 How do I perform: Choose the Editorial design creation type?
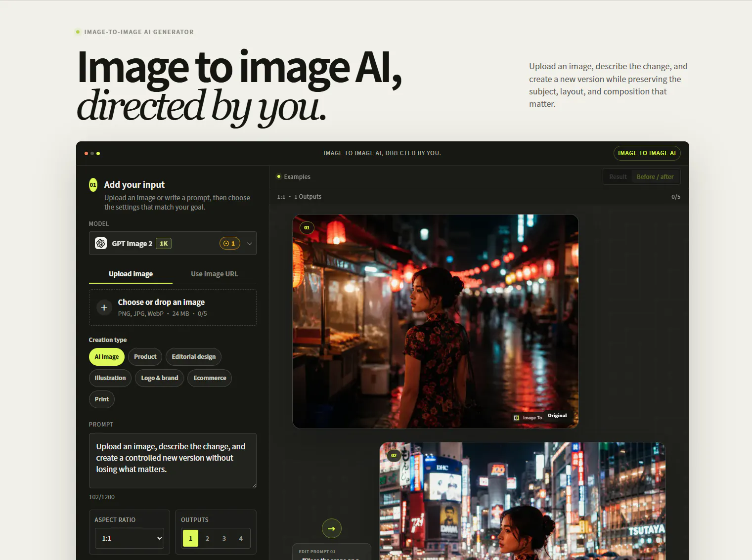194,357
